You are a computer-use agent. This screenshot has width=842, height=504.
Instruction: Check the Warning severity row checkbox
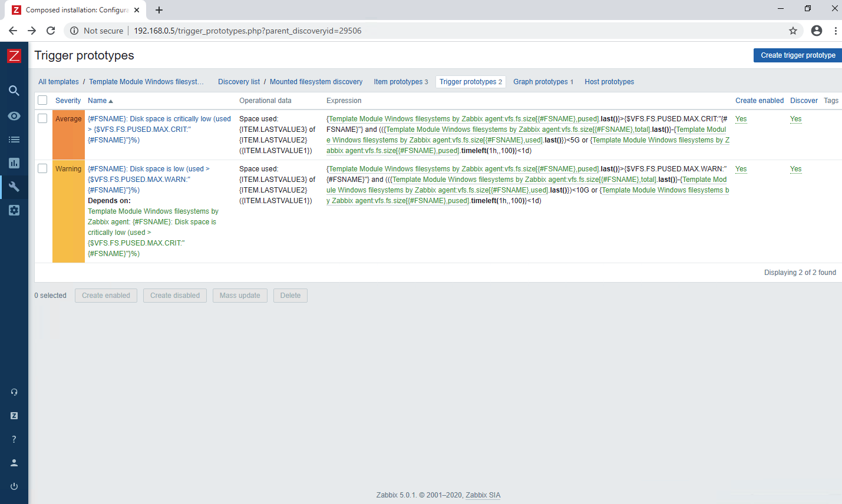[42, 168]
